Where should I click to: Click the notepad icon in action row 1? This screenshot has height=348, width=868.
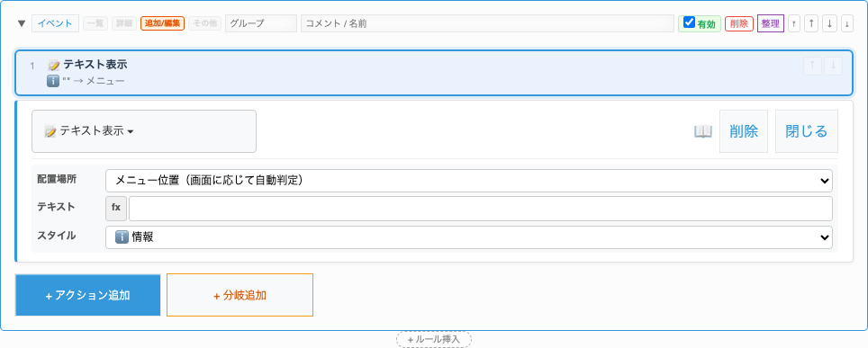54,66
